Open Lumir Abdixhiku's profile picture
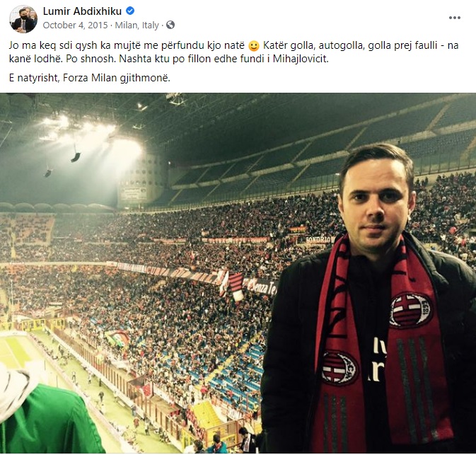The width and height of the screenshot is (476, 455). (x=23, y=18)
